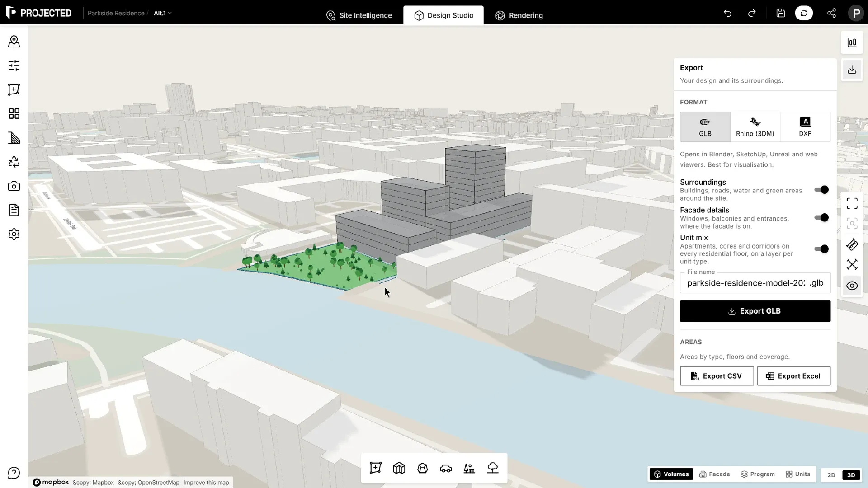The height and width of the screenshot is (488, 868).
Task: Select the DXF format
Action: pyautogui.click(x=805, y=127)
